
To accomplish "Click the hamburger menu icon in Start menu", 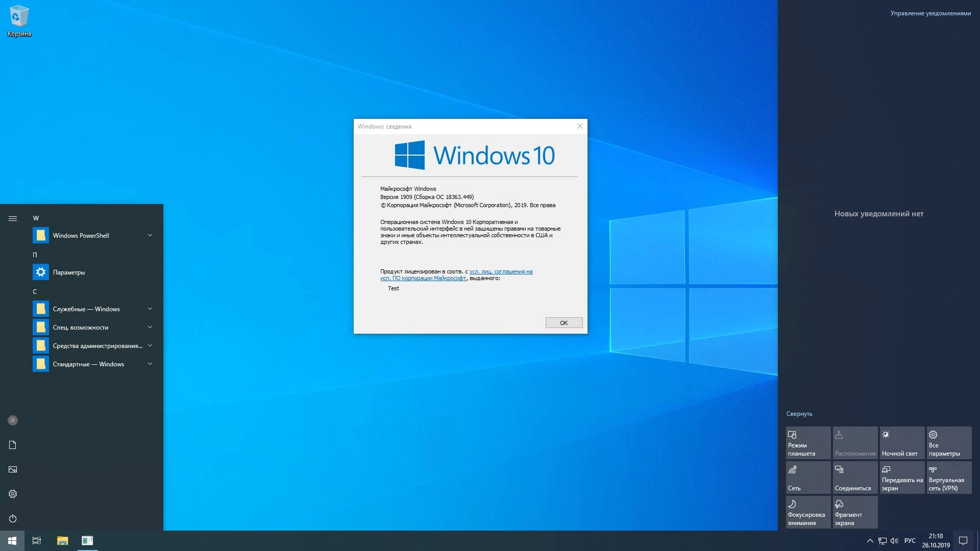I will pyautogui.click(x=13, y=218).
